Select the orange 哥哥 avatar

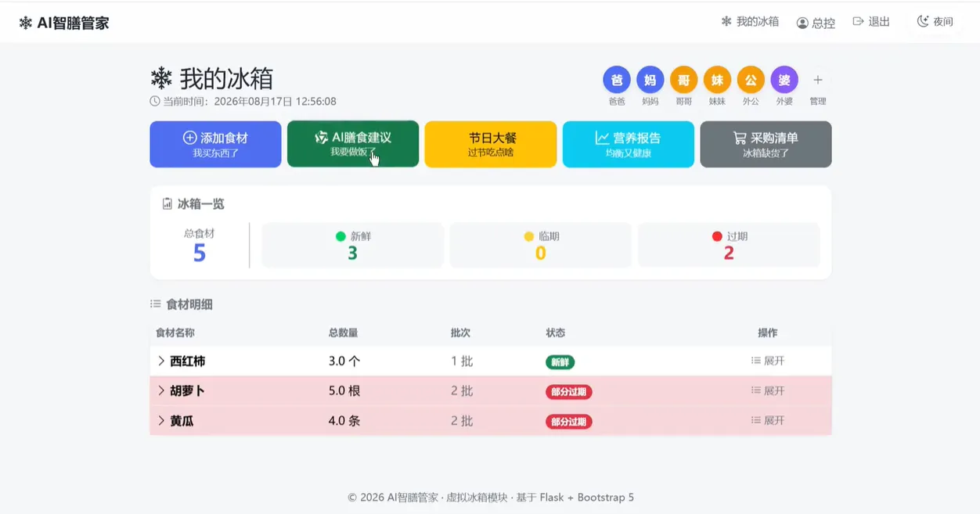click(x=683, y=80)
